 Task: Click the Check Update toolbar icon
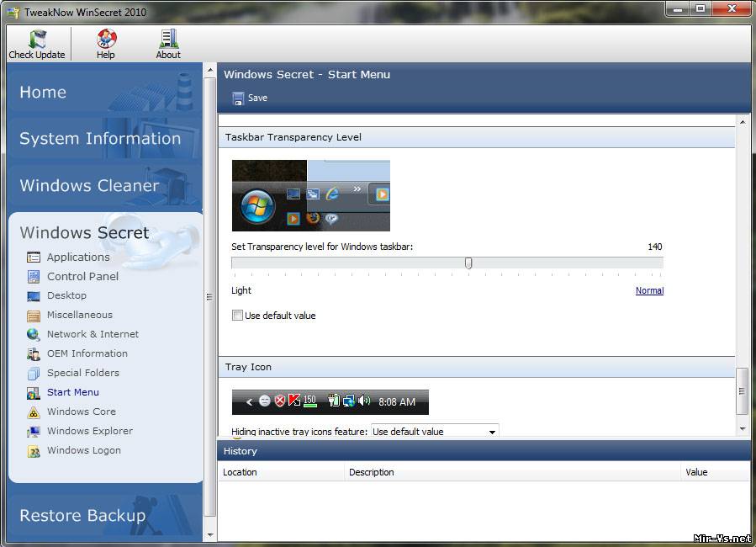click(x=37, y=40)
